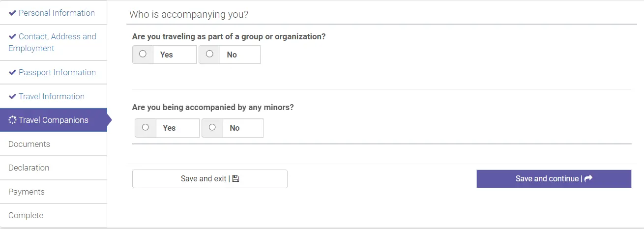The height and width of the screenshot is (229, 644).
Task: Click the checkmark icon beside Contact, Address and Employment
Action: coord(12,36)
